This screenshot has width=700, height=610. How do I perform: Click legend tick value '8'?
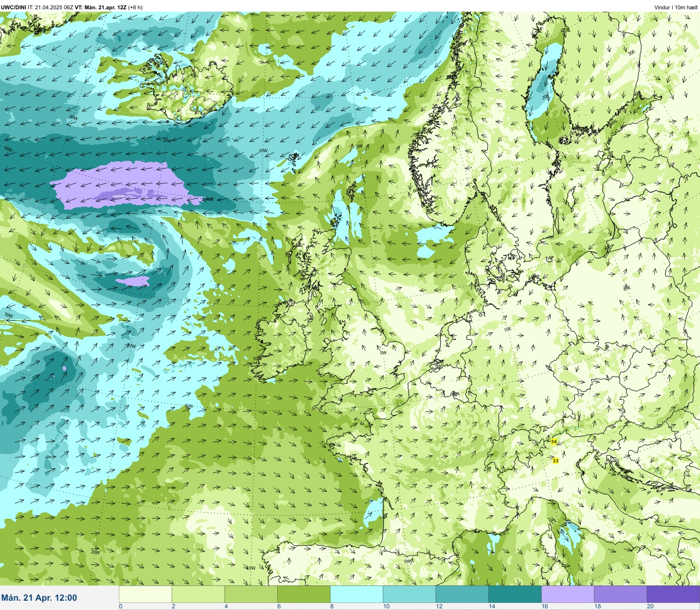click(x=331, y=606)
